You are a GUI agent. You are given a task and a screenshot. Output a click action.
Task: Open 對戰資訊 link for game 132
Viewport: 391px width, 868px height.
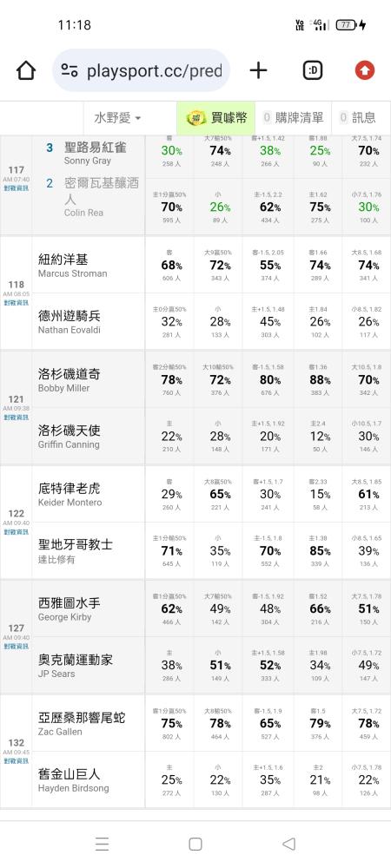tap(16, 761)
